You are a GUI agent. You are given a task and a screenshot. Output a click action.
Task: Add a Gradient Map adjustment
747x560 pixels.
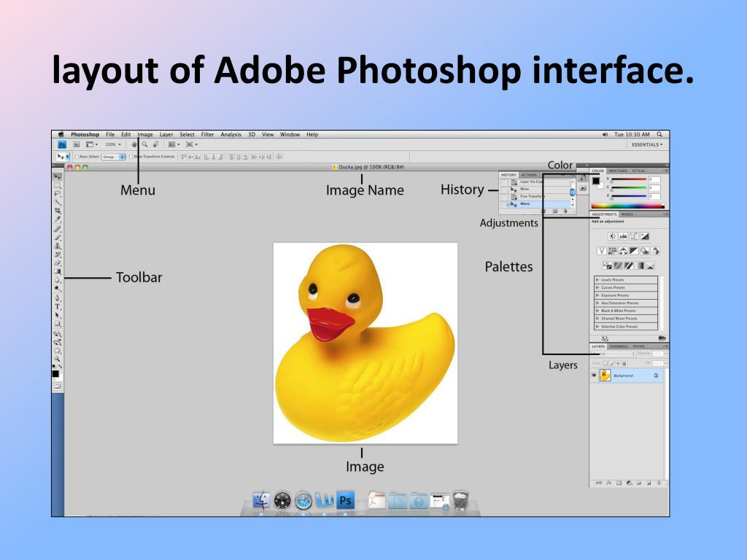[x=639, y=265]
